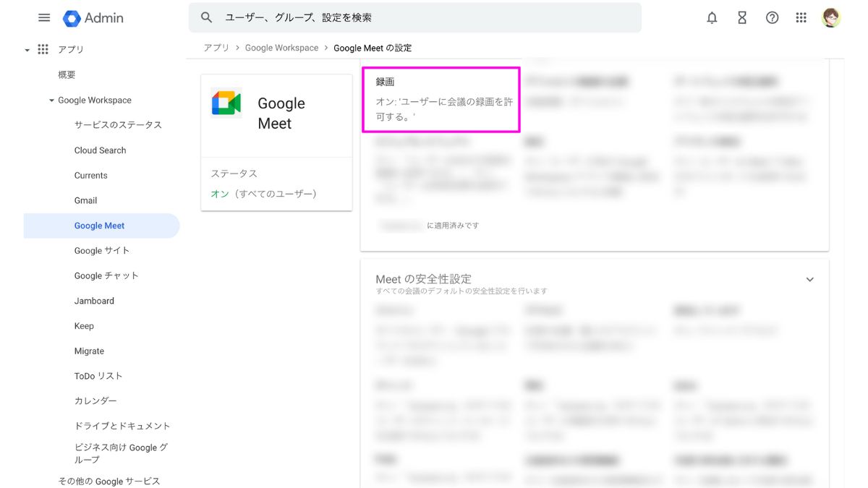Screen dimensions: 868x488
Task: Open the 録画 recording setting
Action: pyautogui.click(x=441, y=99)
